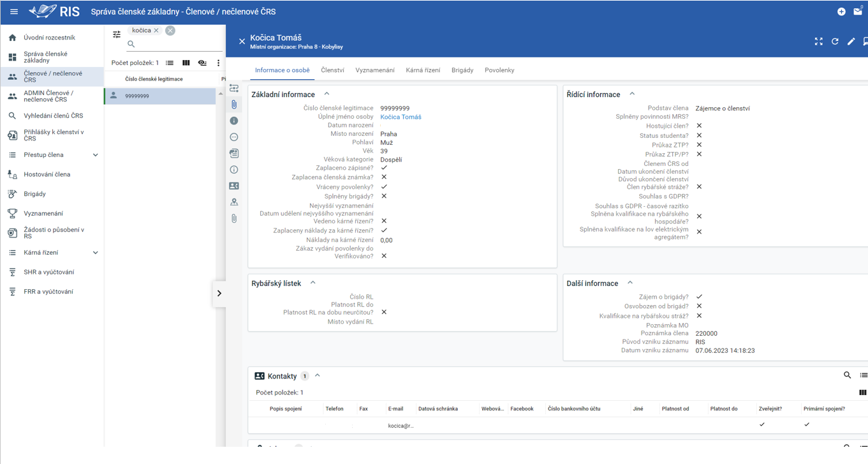Click the Zaplaceno zápisné checkmark
The image size is (868, 464).
pyautogui.click(x=384, y=168)
